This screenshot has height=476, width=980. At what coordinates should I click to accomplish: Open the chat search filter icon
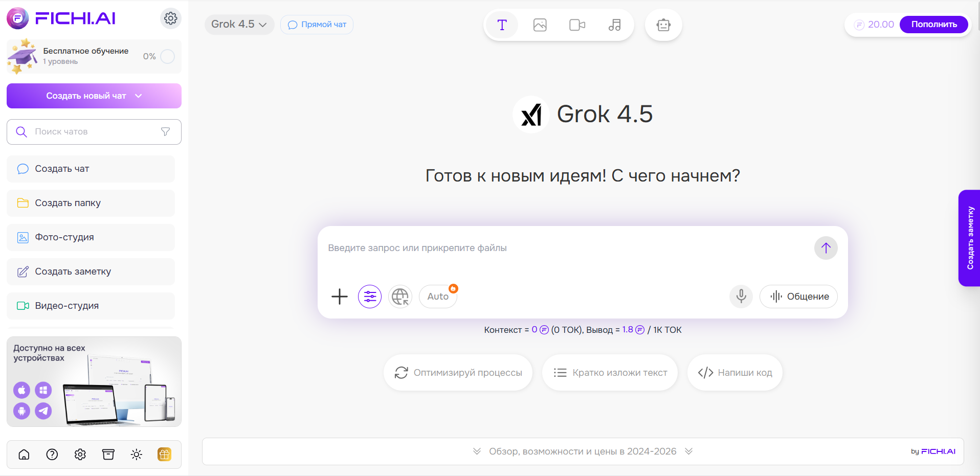(x=165, y=132)
